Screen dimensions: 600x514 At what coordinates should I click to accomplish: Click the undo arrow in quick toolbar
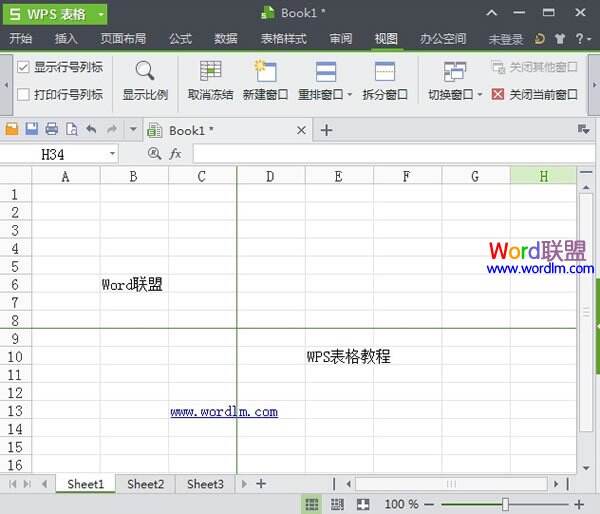(91, 129)
